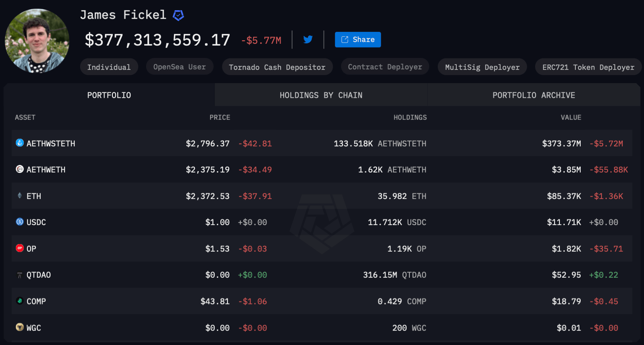Screen dimensions: 644x345
Task: Sort by the PRICE column header
Action: click(x=220, y=117)
